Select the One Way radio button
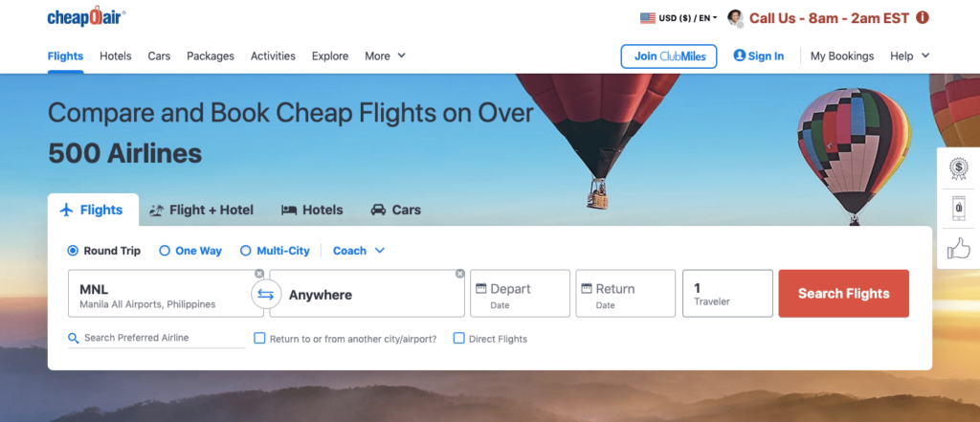The image size is (980, 422). pyautogui.click(x=165, y=251)
